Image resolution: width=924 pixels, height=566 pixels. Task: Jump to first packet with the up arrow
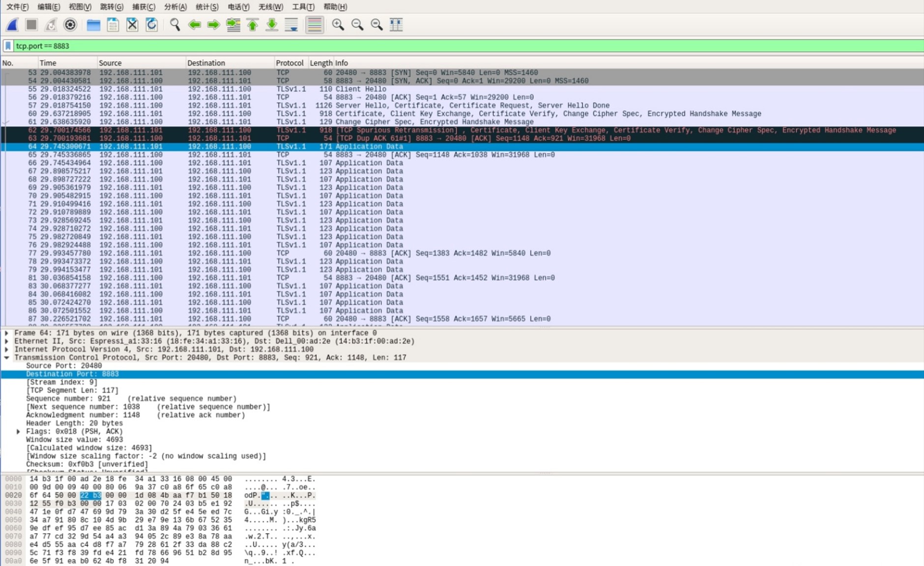253,25
